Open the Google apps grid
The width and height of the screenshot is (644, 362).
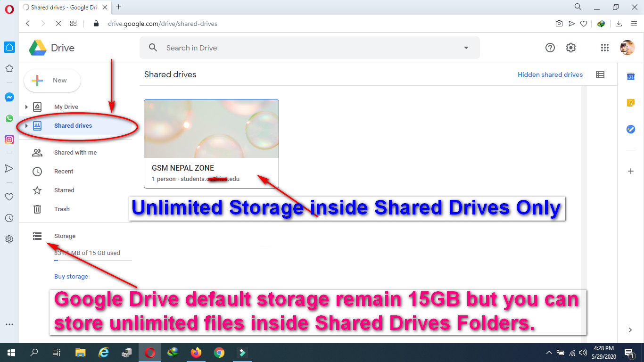605,48
